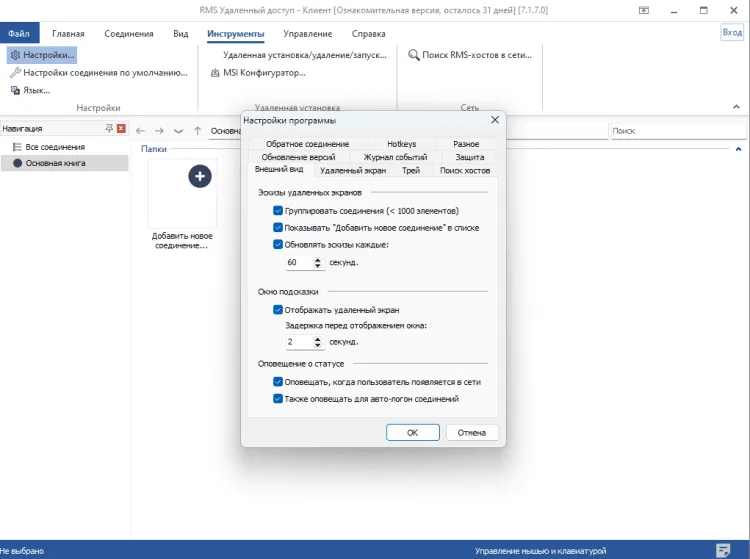The width and height of the screenshot is (750, 559).
Task: Open the Справка ribbon tab
Action: (368, 33)
